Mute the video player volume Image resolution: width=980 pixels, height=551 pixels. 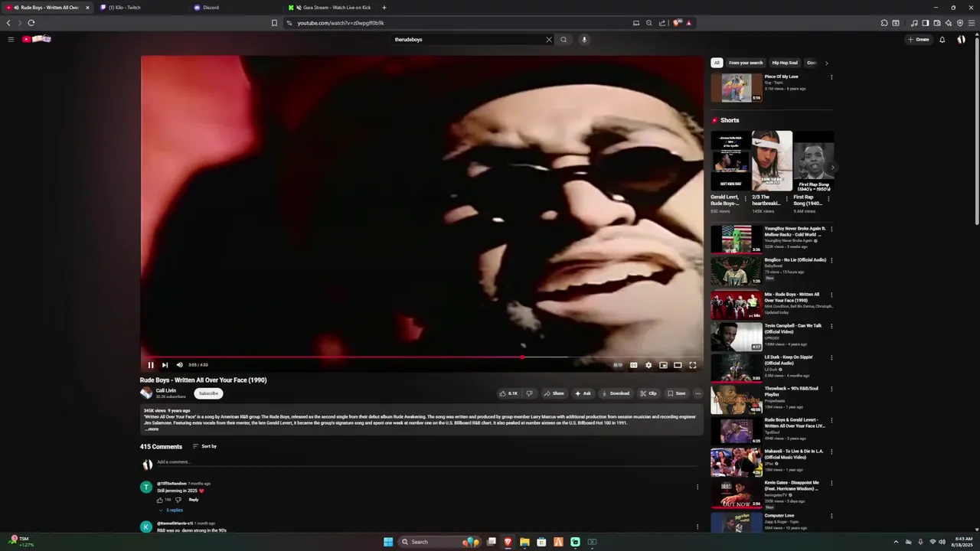coord(179,365)
